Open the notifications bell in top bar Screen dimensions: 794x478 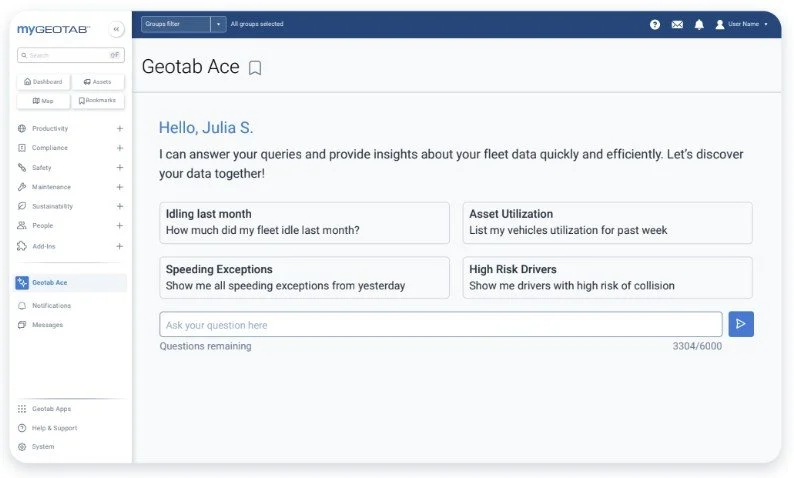pyautogui.click(x=699, y=24)
